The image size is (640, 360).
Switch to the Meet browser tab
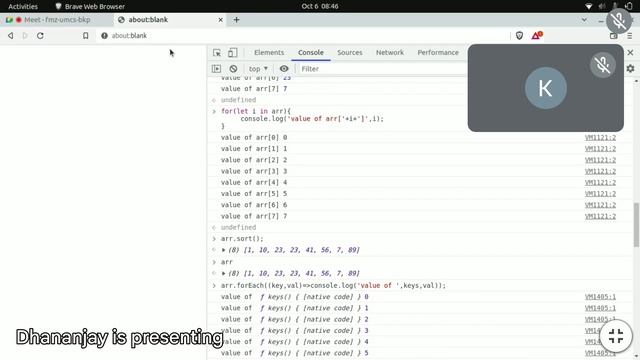(57, 20)
